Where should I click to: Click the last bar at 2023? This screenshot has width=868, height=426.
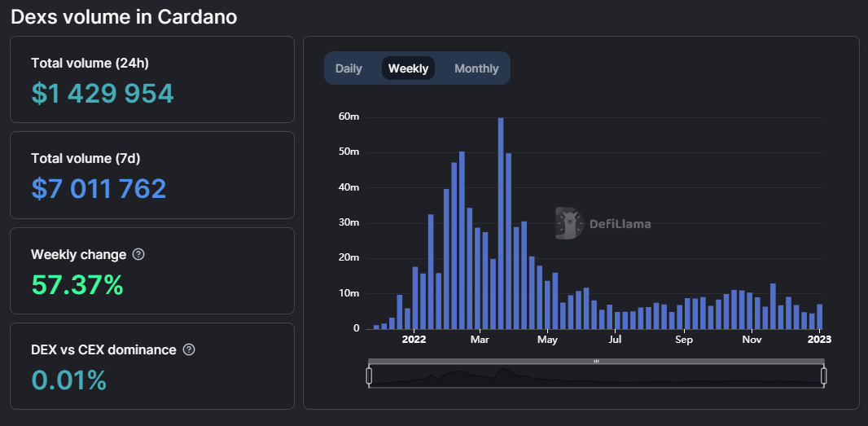[x=820, y=316]
